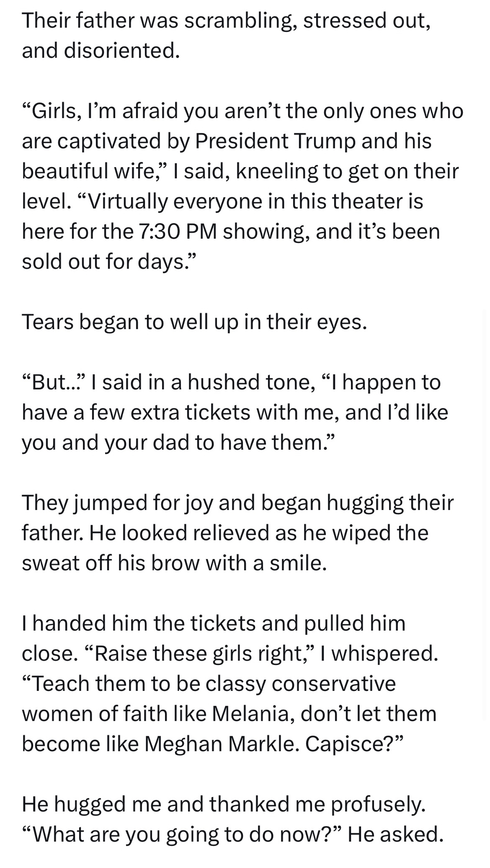Click the quote "Raise these girls right"
Image resolution: width=490 pixels, height=868 pixels.
click(x=200, y=653)
